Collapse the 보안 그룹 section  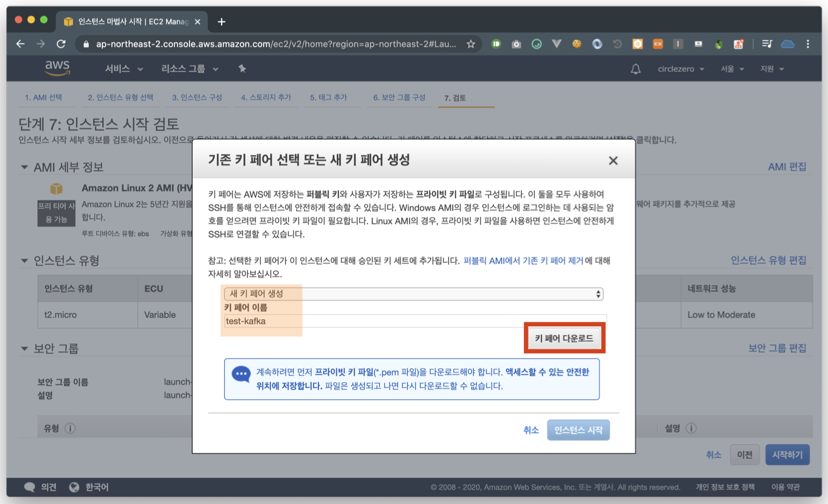tap(24, 348)
